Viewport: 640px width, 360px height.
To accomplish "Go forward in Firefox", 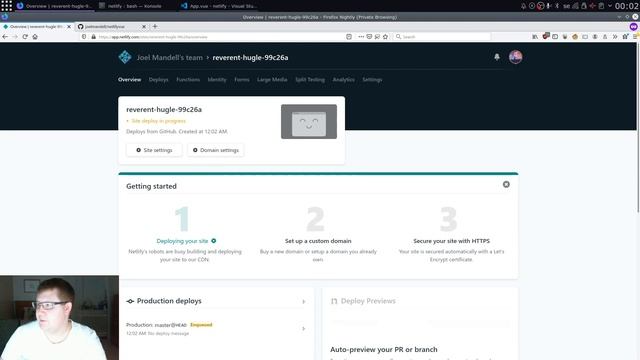I will [x=15, y=37].
